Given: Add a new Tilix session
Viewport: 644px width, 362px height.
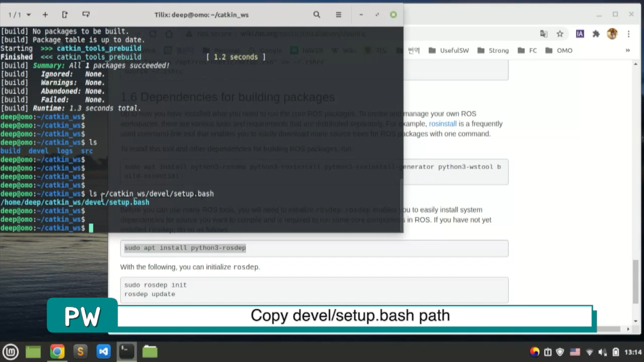Looking at the screenshot, I should click(x=45, y=15).
